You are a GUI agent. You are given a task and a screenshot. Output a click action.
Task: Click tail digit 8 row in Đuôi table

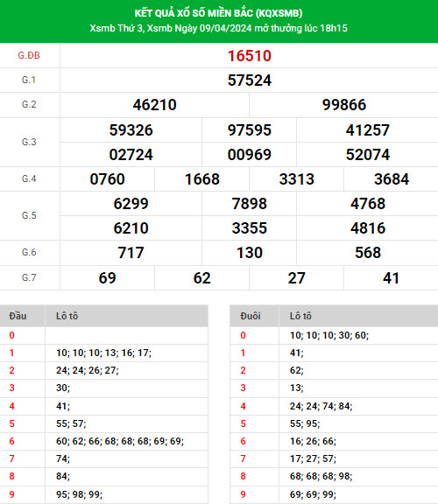(x=334, y=476)
